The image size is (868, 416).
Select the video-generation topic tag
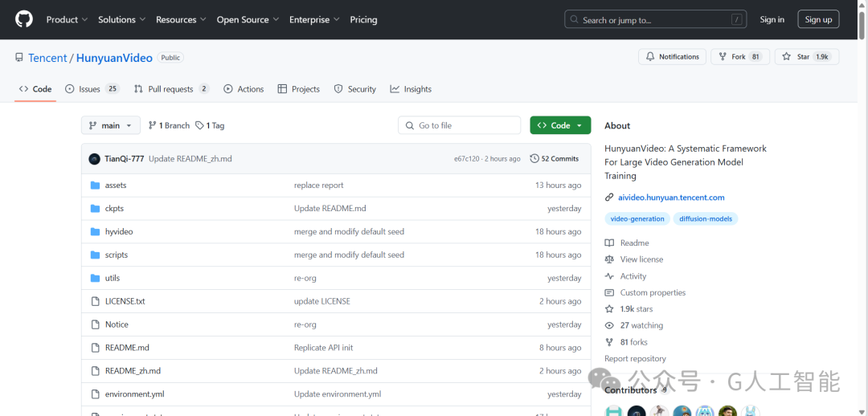pos(637,219)
